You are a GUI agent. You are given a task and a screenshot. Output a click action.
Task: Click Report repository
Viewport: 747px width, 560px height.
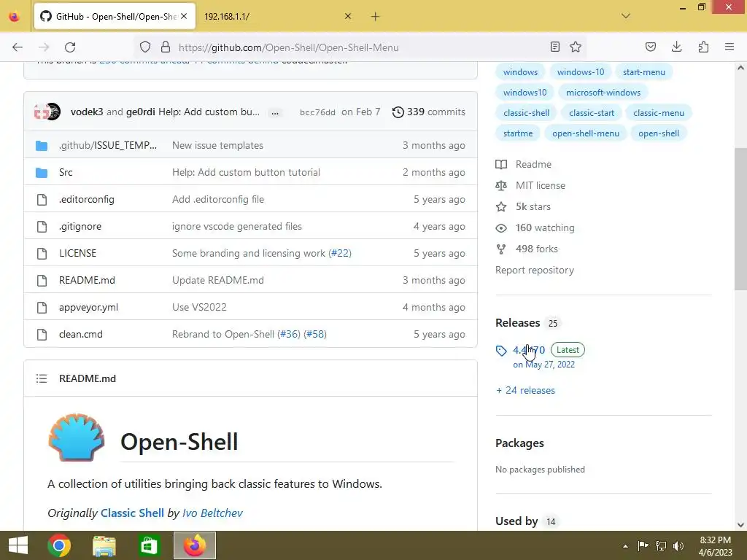point(535,270)
